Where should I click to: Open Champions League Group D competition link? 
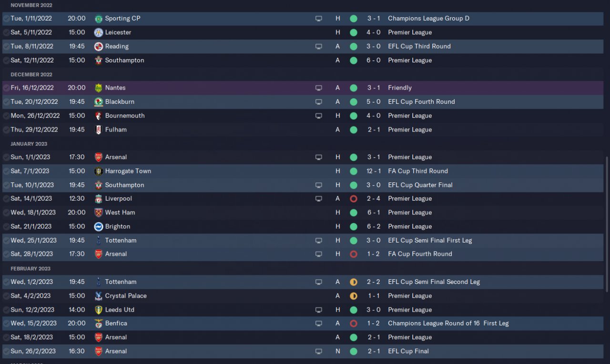coord(428,19)
